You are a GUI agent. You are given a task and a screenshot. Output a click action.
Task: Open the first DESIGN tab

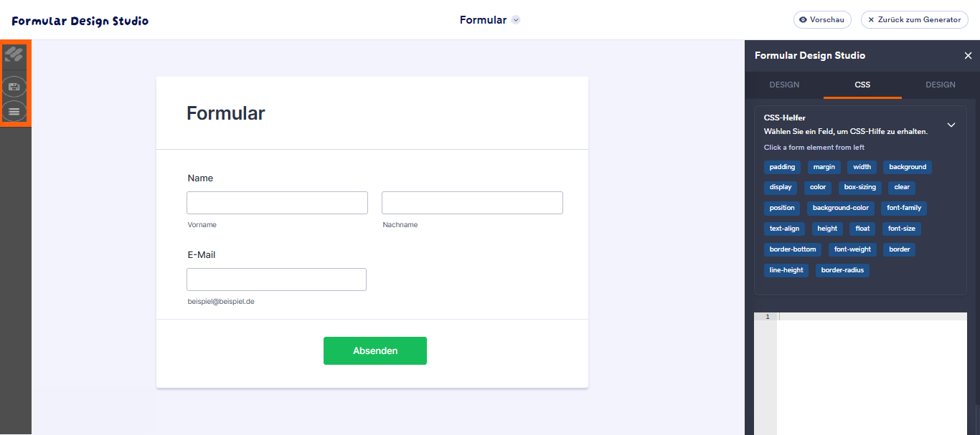(x=784, y=85)
